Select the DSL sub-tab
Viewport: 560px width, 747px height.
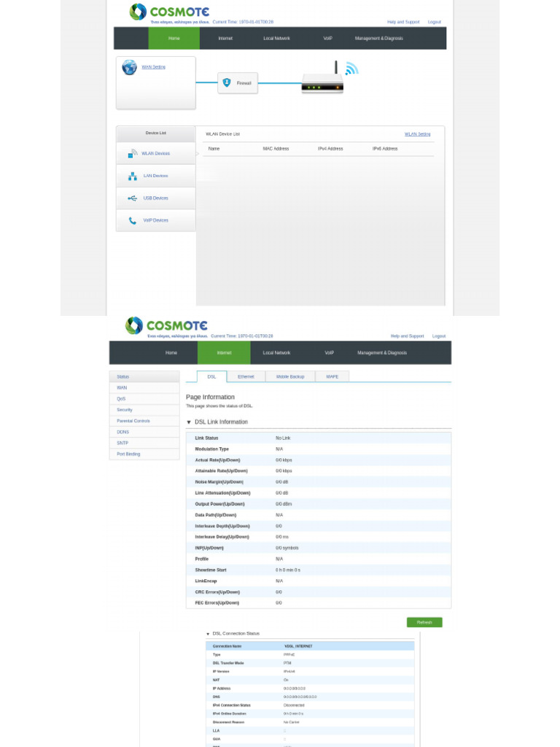pos(212,376)
